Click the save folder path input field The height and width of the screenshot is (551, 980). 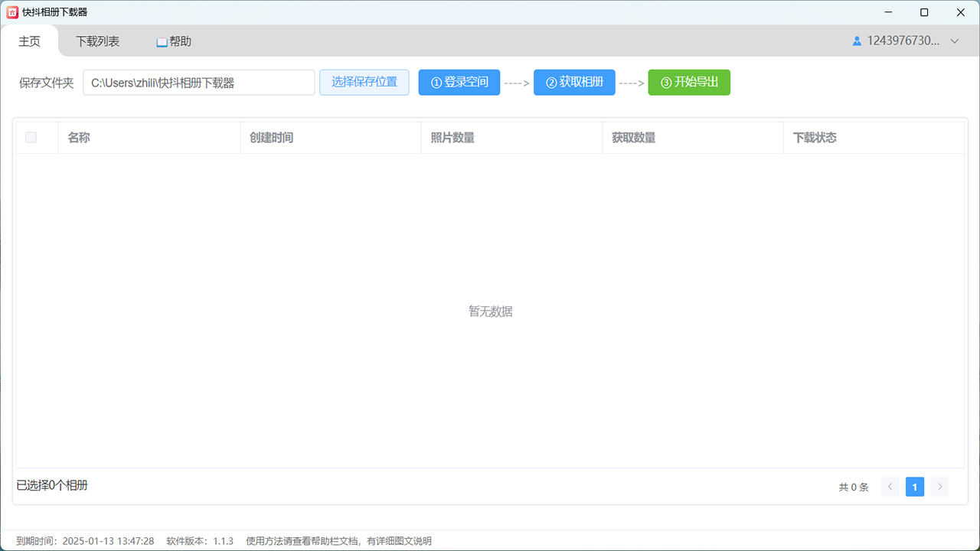coord(198,82)
